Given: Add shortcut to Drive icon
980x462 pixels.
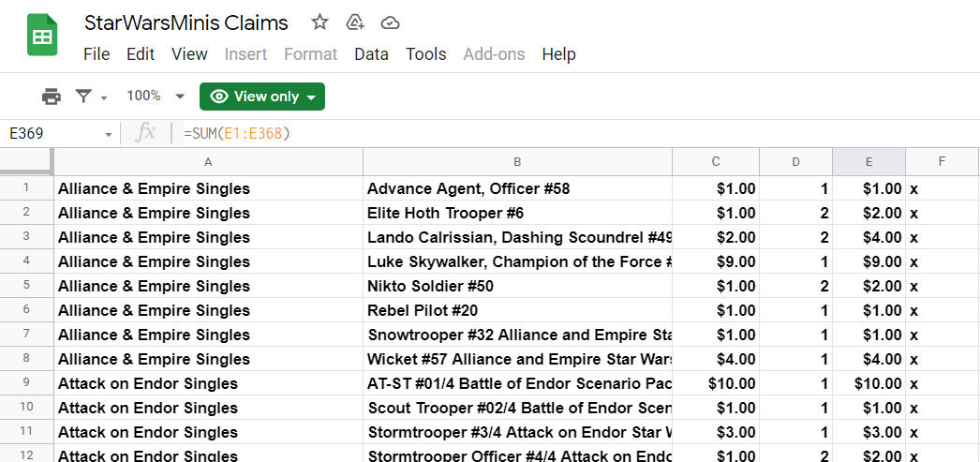Looking at the screenshot, I should pos(355,23).
